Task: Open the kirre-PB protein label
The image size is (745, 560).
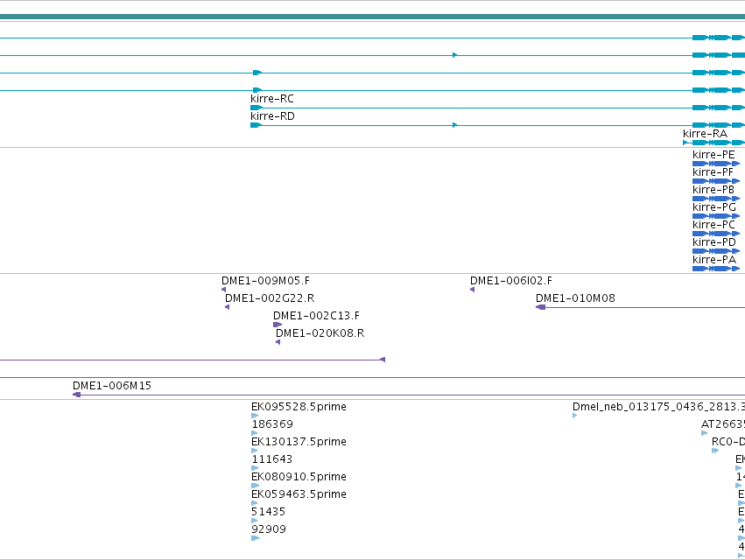Action: 713,190
